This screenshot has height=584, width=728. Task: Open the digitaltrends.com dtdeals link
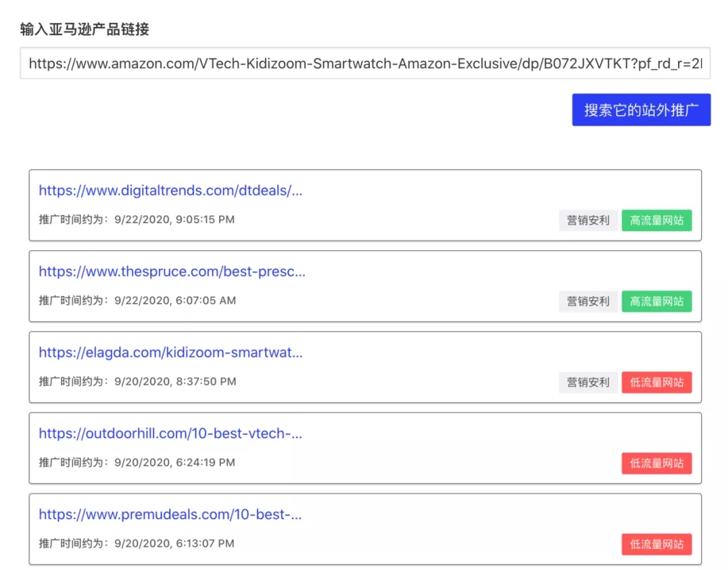(171, 190)
